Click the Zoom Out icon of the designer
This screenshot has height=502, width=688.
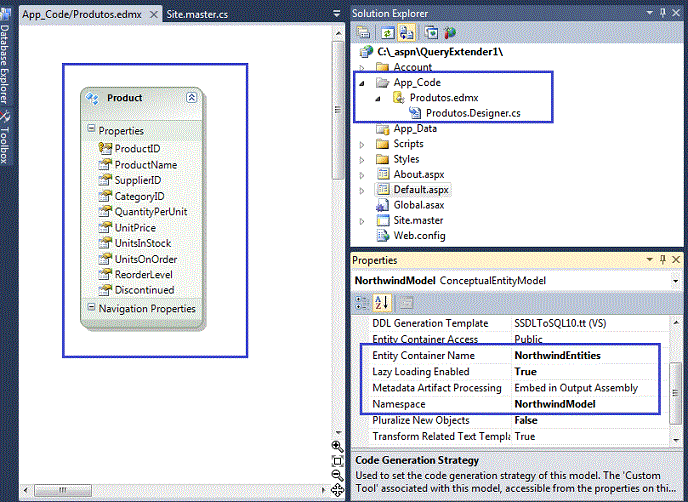[337, 475]
